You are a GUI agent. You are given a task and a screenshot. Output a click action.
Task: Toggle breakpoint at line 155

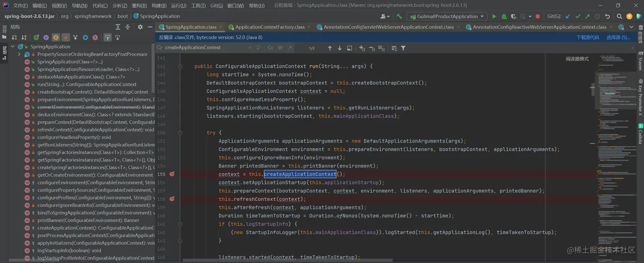[x=172, y=174]
